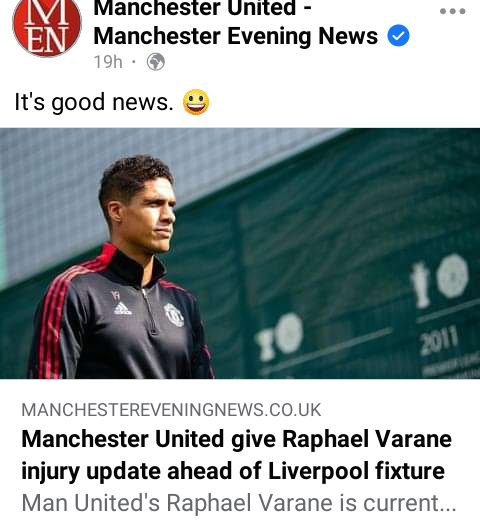Screen dimensions: 480x523
Task: Open the Manchester Evening News profile picture
Action: point(47,26)
